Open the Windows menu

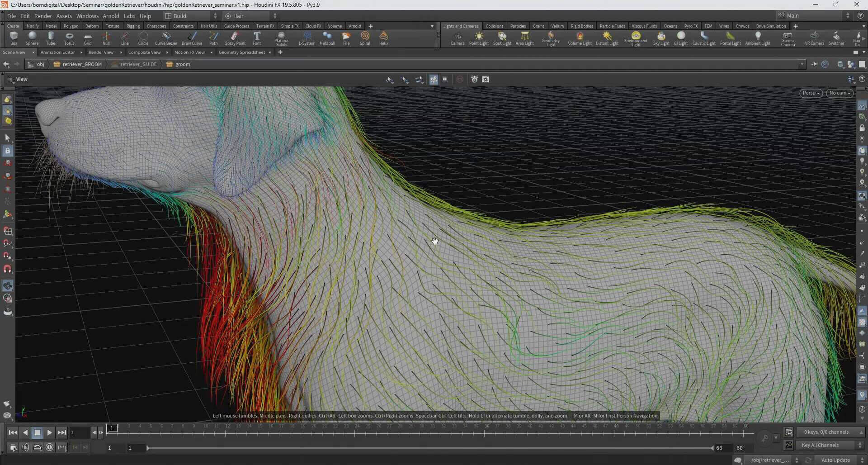point(87,16)
